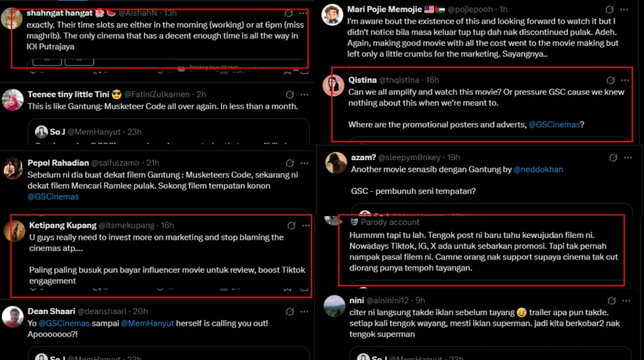Click the Grok icon on Mari Pojie Memojie's tweet

610,9
